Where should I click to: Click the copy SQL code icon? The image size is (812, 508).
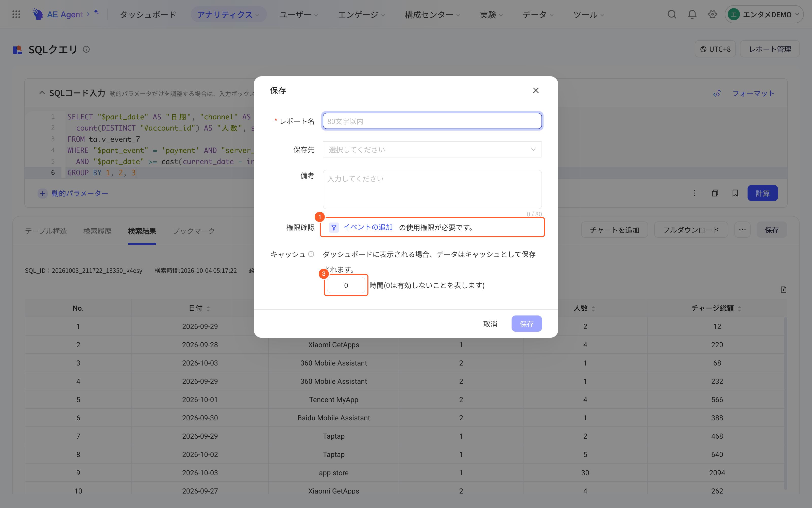(715, 193)
